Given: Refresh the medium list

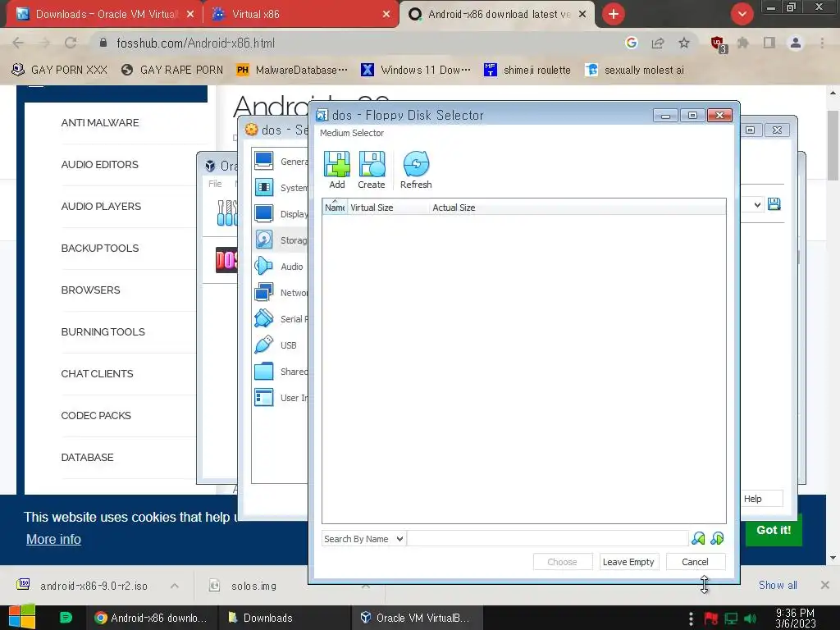Looking at the screenshot, I should pos(416,170).
